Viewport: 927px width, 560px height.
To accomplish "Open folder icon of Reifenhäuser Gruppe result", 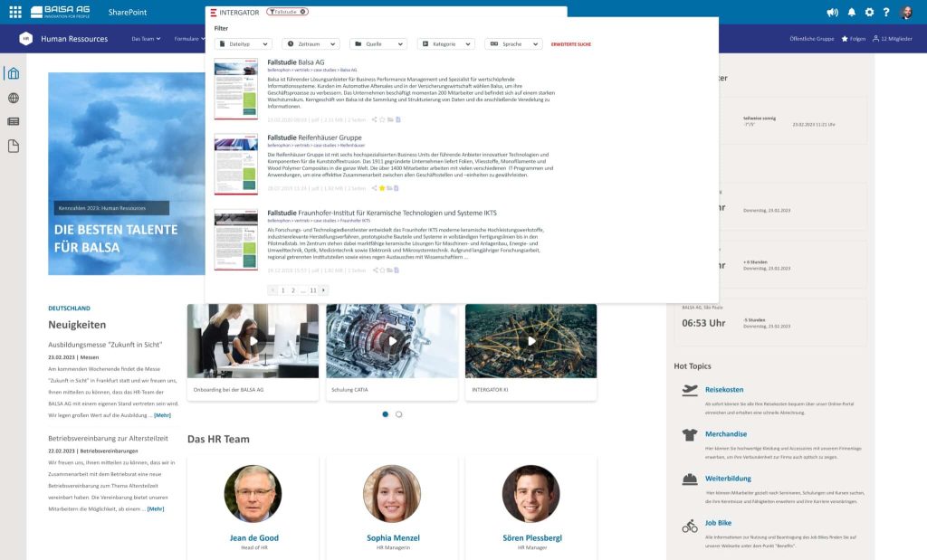I will [389, 188].
